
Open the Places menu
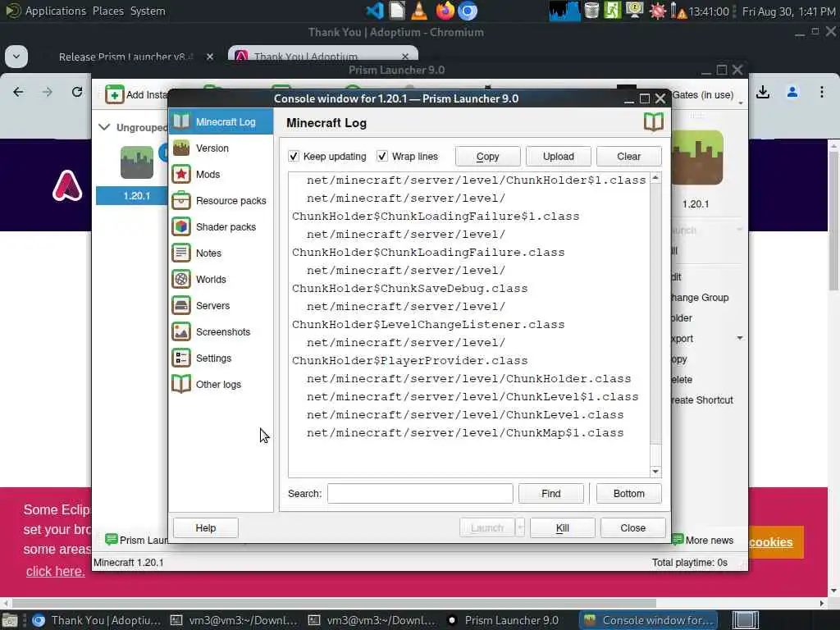coord(107,11)
